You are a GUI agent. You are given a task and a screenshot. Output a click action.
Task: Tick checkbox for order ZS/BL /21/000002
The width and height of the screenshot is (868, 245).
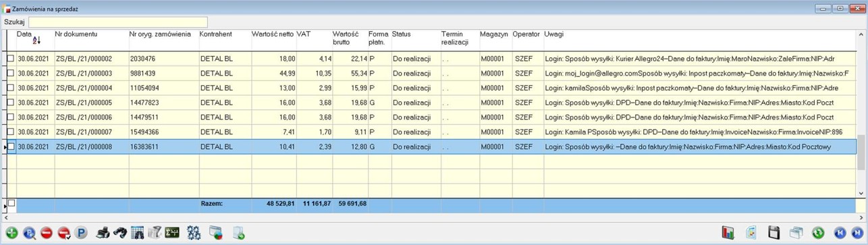tap(10, 59)
